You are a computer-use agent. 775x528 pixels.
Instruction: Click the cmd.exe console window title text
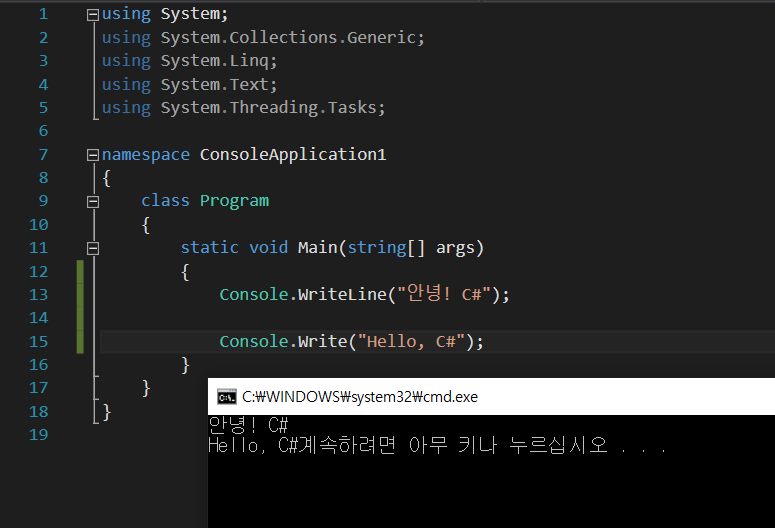[x=360, y=397]
